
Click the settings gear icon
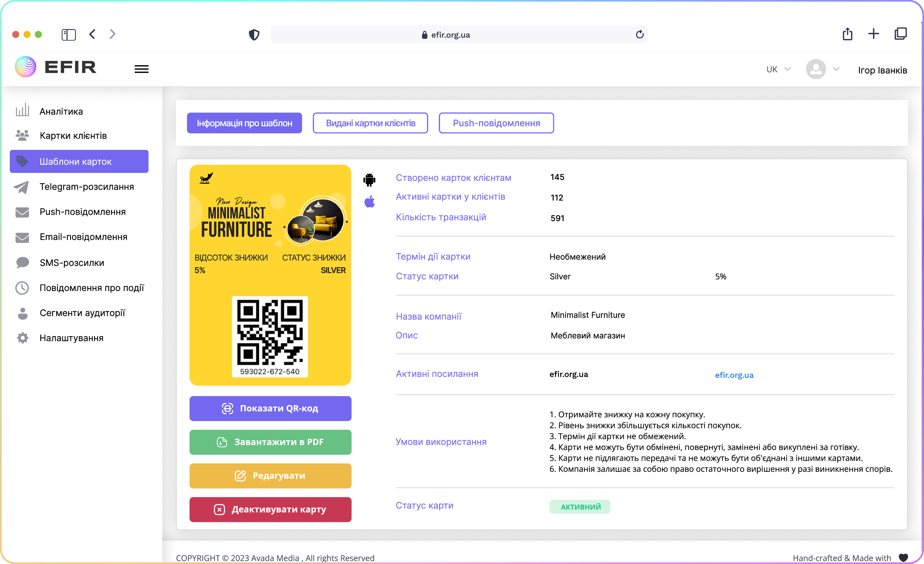tap(23, 338)
